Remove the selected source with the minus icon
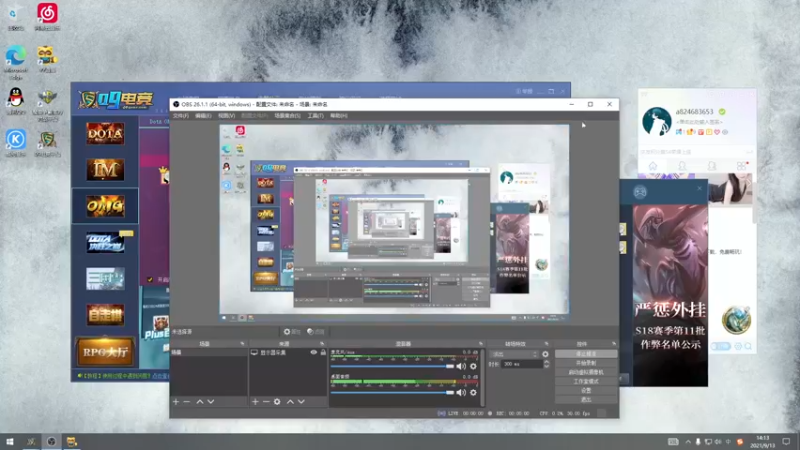The width and height of the screenshot is (800, 450). coord(266,402)
